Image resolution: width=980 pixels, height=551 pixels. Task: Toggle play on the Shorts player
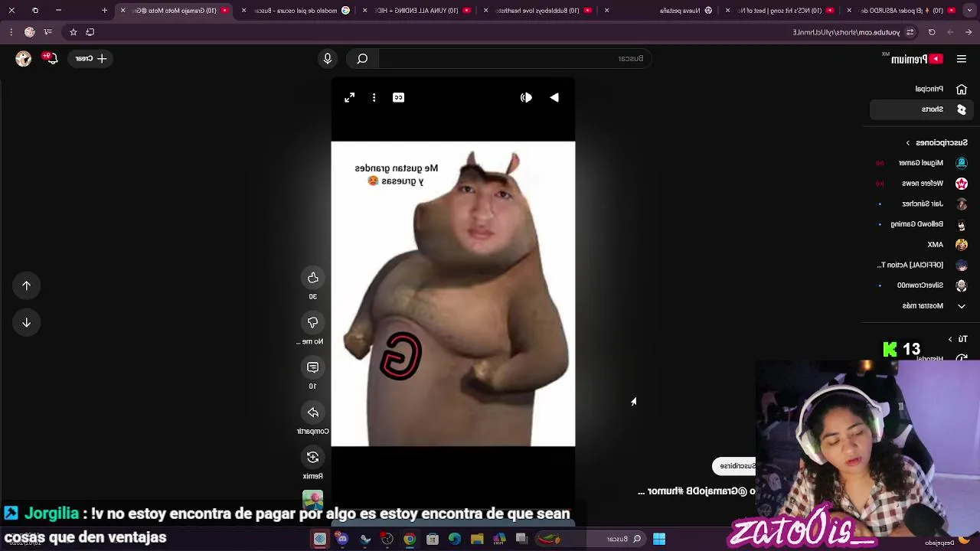point(554,97)
